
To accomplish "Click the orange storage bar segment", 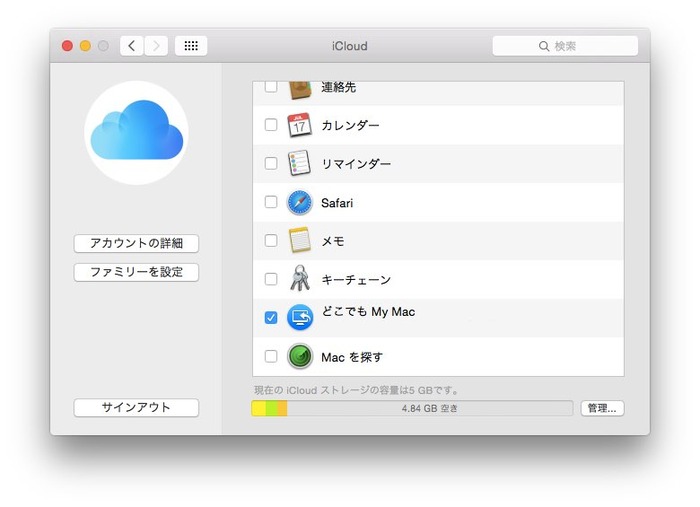I will tap(283, 408).
